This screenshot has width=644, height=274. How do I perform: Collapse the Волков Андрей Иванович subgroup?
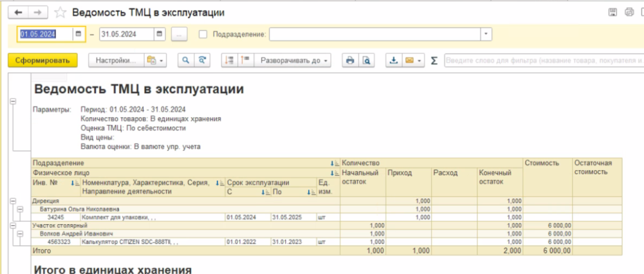[x=21, y=232]
